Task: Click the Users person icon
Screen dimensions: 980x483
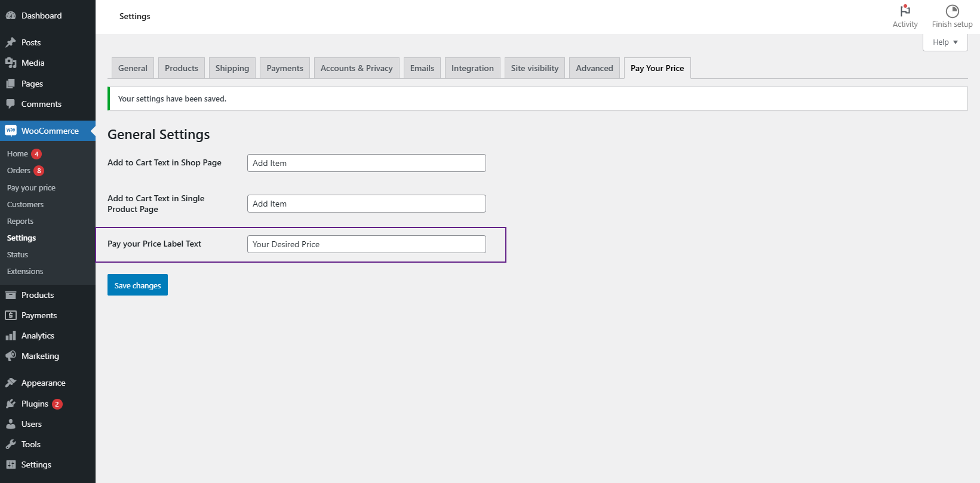Action: tap(11, 424)
